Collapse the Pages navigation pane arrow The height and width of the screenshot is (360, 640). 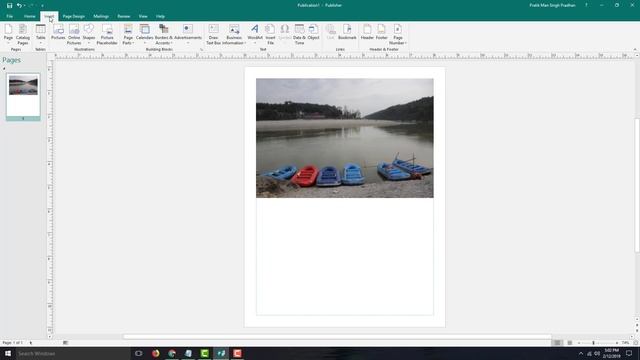(4, 68)
